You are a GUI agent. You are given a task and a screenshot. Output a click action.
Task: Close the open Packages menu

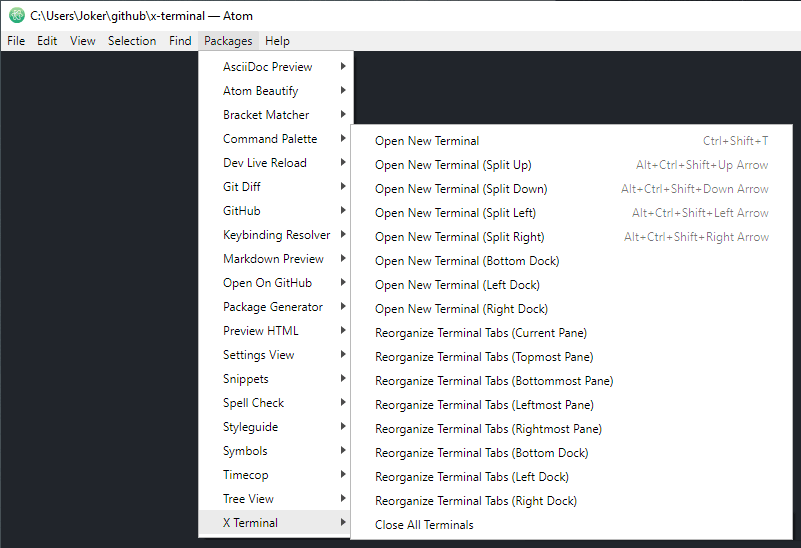pyautogui.click(x=228, y=41)
